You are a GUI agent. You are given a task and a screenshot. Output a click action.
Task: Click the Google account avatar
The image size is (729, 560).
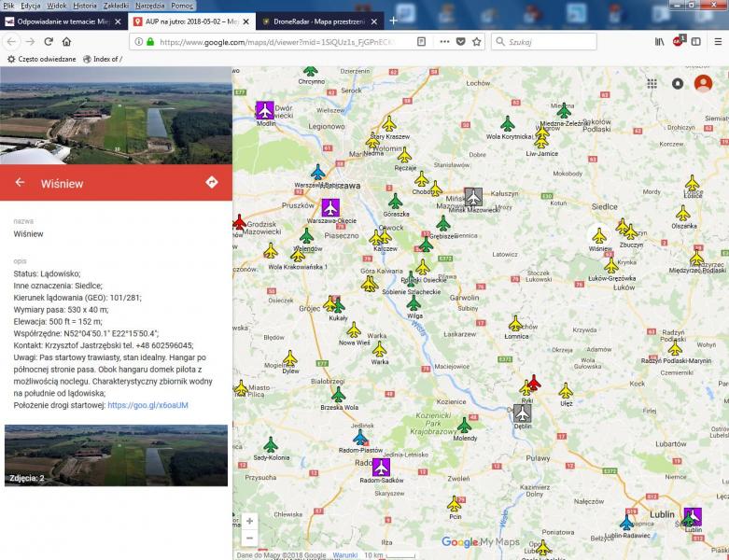(x=703, y=83)
